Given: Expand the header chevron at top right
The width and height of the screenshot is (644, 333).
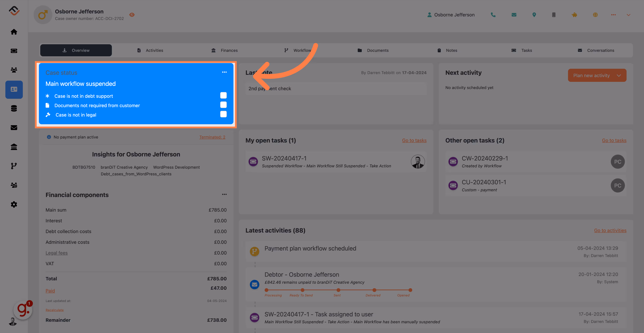Looking at the screenshot, I should pyautogui.click(x=628, y=15).
